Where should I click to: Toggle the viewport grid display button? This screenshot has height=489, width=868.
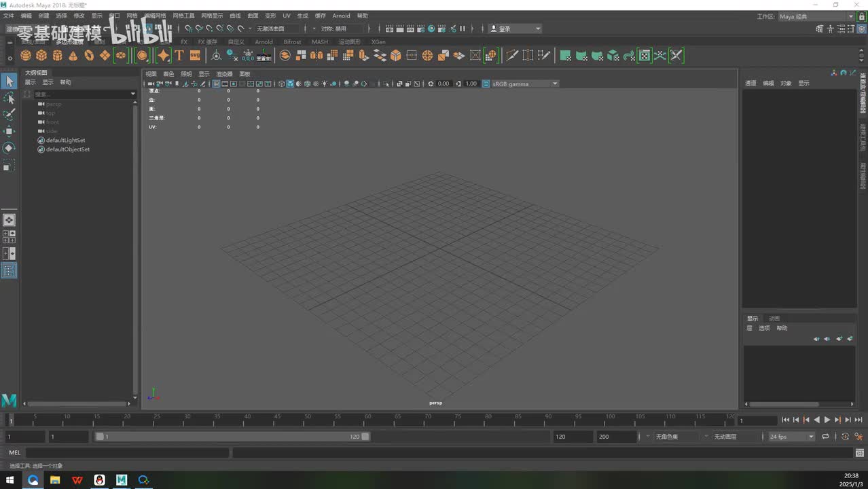click(216, 84)
